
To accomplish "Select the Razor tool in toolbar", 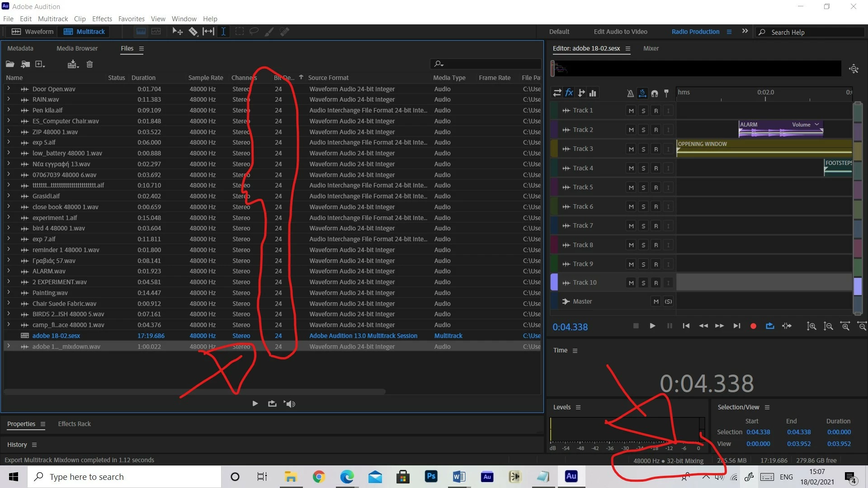I will 193,32.
